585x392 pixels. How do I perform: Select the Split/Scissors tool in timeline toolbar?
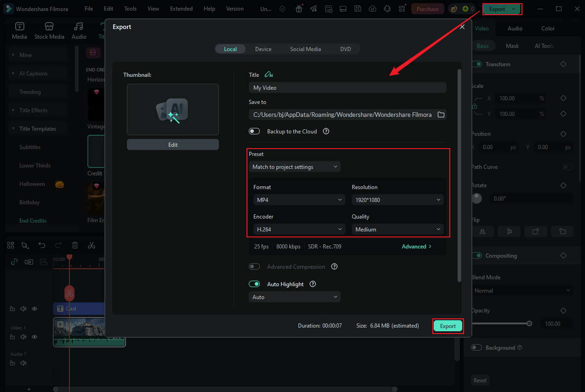tap(92, 245)
